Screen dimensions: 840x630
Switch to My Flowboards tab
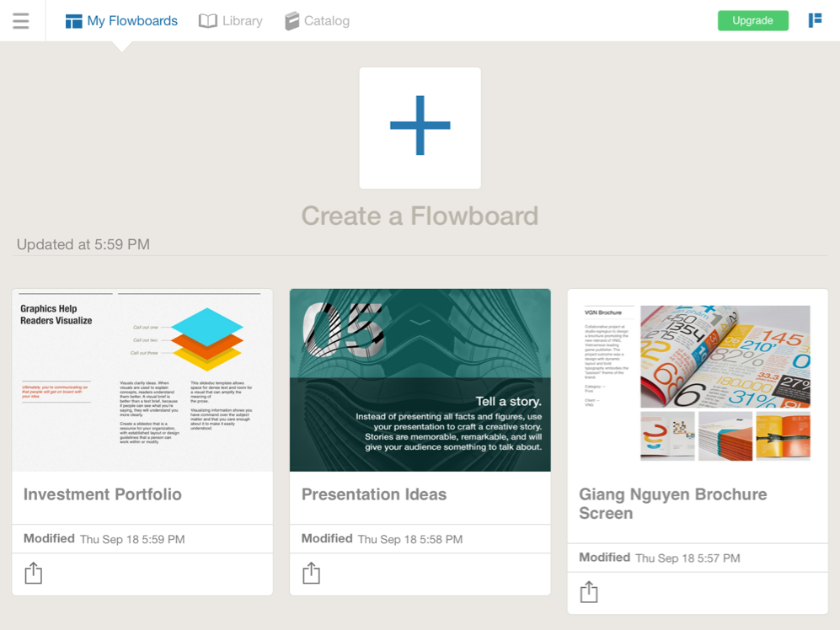(x=132, y=21)
